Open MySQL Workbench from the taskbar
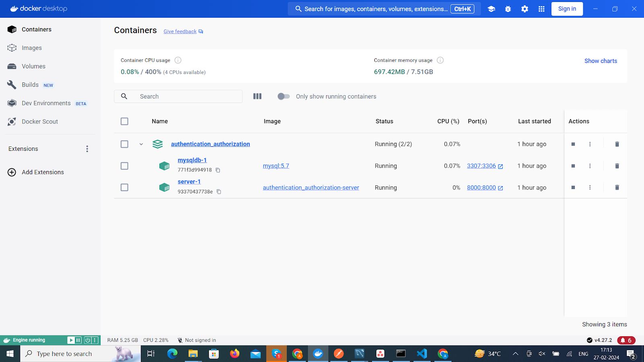This screenshot has height=362, width=644. 359,354
